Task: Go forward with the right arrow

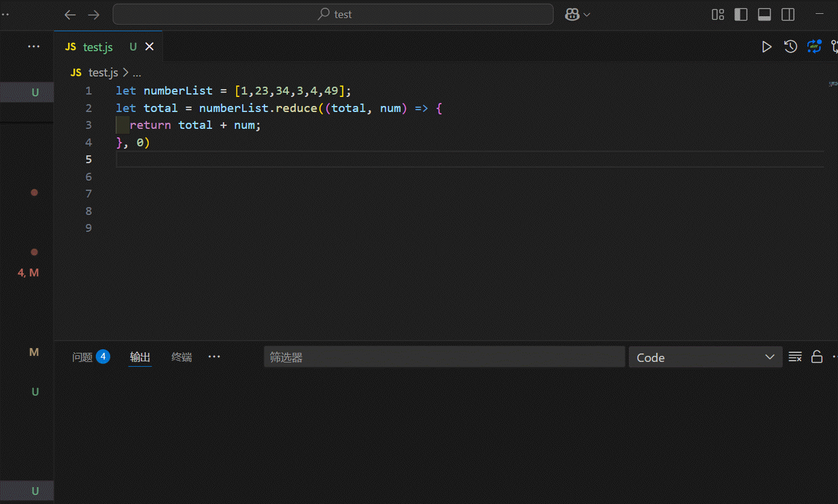Action: tap(93, 14)
